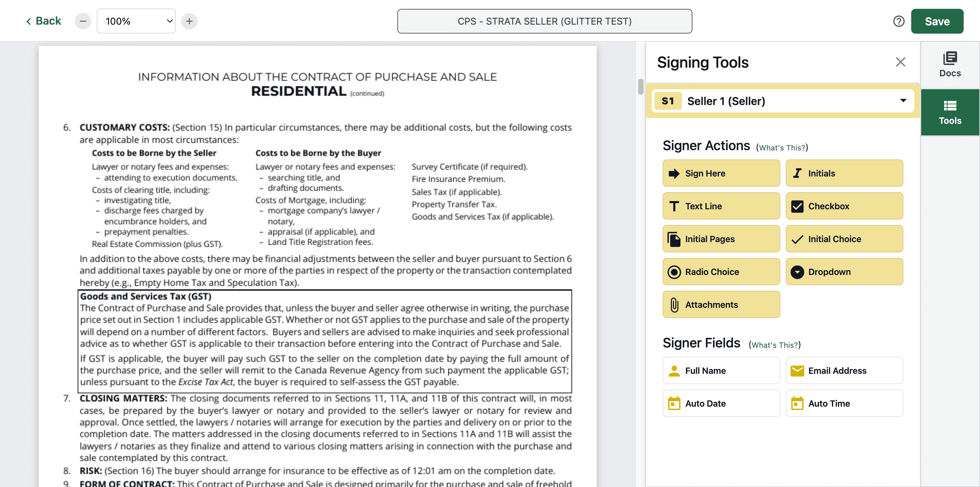Select the Auto Date label

(705, 403)
